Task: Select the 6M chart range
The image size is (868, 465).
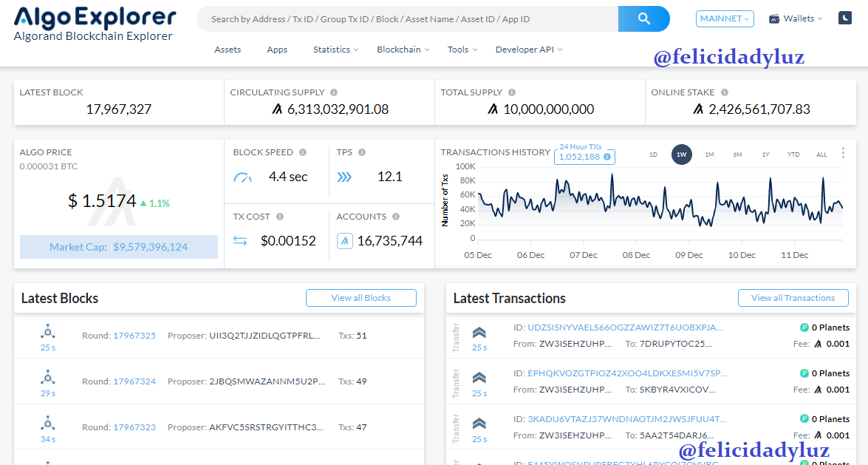Action: [x=737, y=155]
